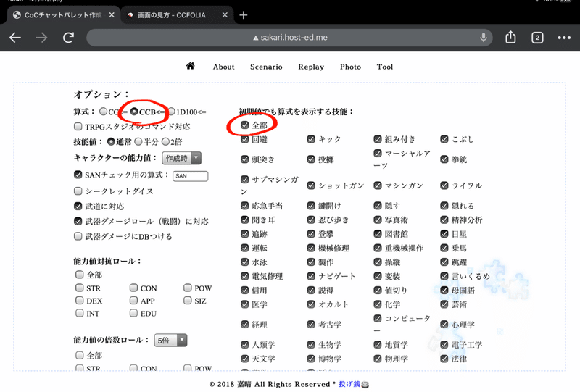Viewport: 580px width, 392px height.
Task: Check POW under 能力値対抗ロール
Action: (x=188, y=288)
